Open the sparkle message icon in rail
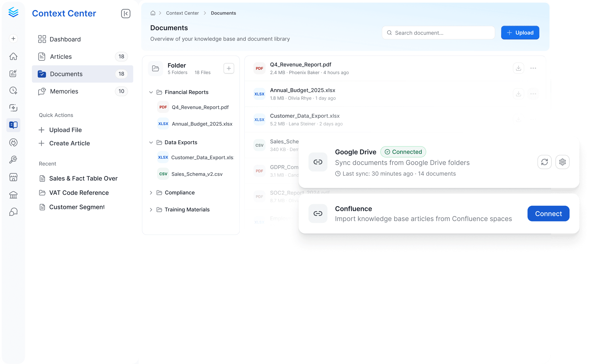Screen dimensions: 589x364 click(14, 108)
